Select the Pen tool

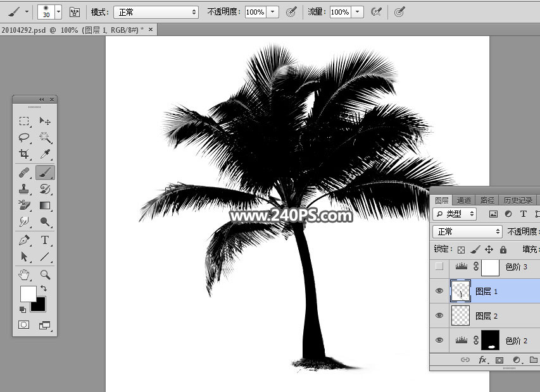point(24,240)
